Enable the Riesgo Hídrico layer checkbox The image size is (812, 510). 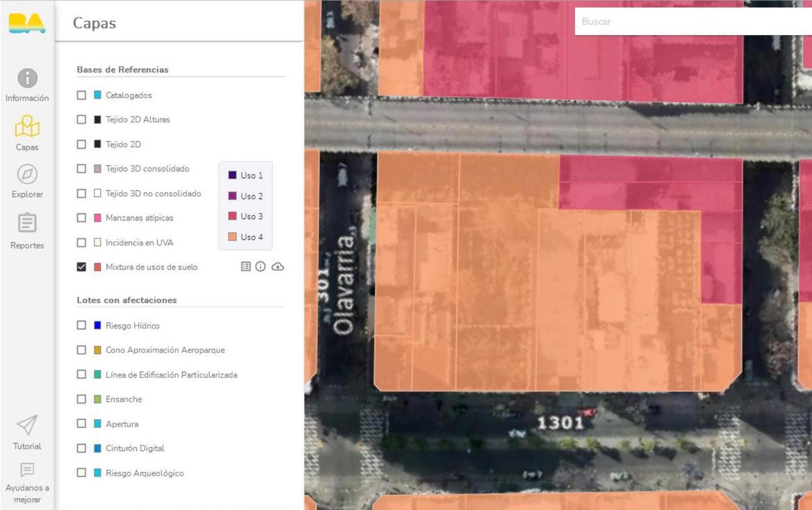82,325
